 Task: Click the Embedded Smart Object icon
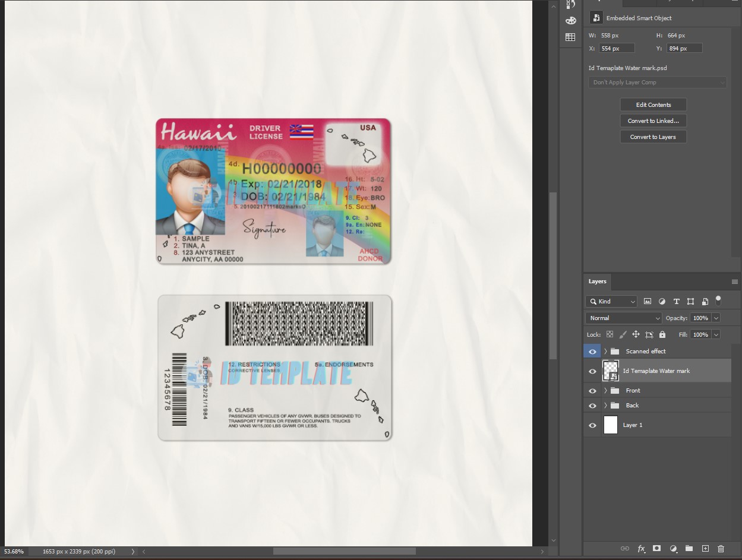[596, 18]
